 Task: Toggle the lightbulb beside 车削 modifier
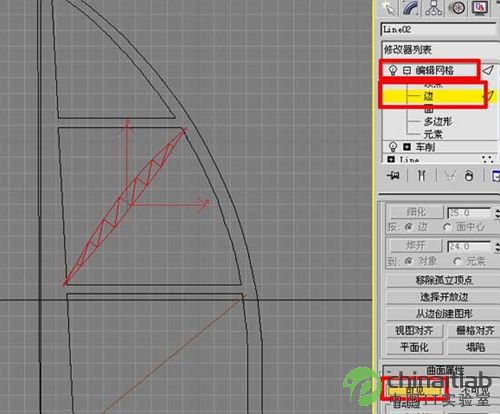coord(393,147)
